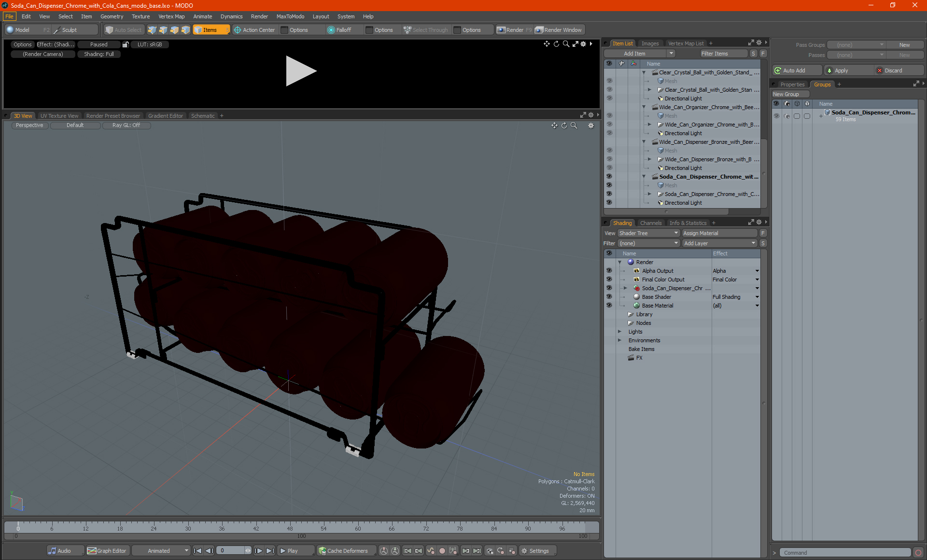Hide the Final Color Output layer
This screenshot has width=927, height=560.
tap(609, 280)
